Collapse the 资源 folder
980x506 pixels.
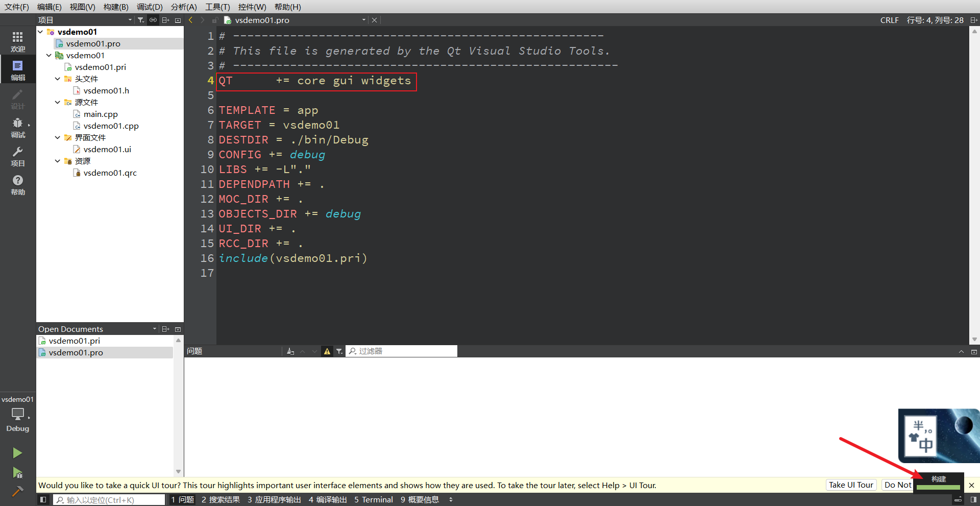click(58, 161)
